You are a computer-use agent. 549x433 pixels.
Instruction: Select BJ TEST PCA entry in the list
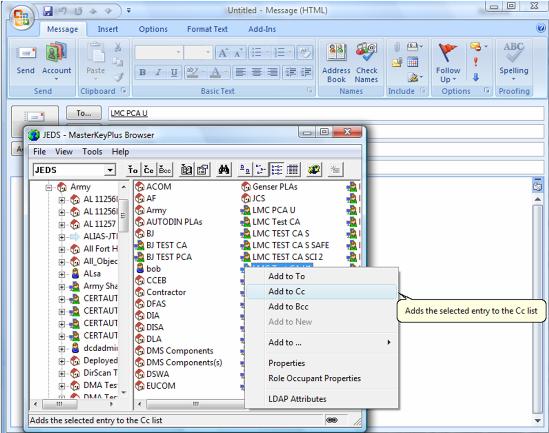pyautogui.click(x=164, y=257)
